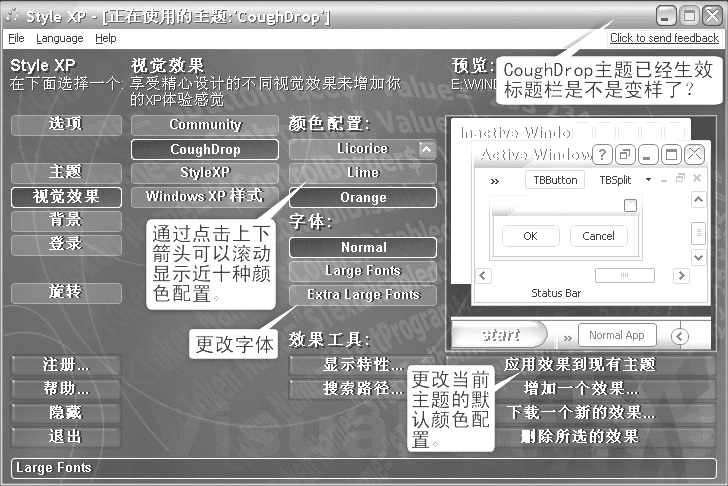Viewport: 728px width, 486px height.
Task: Click the preview horizontal scroll left arrow
Action: tap(483, 275)
